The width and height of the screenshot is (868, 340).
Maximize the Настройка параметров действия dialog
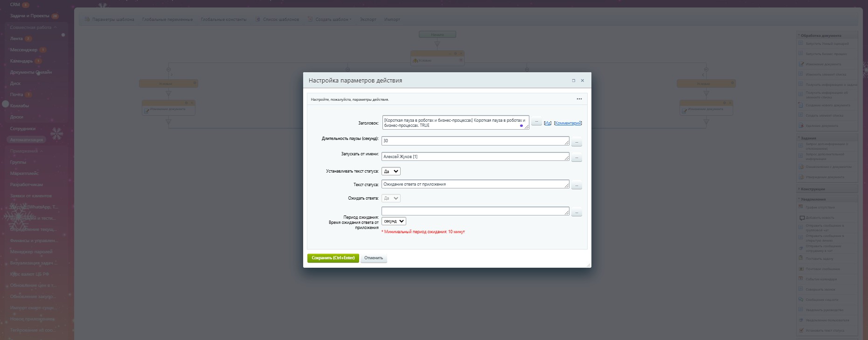point(574,81)
